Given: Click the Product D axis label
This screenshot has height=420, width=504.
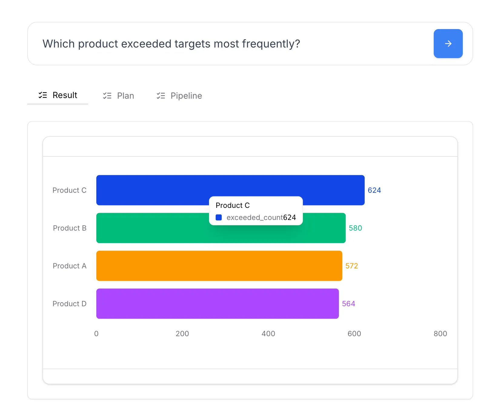Looking at the screenshot, I should [x=69, y=304].
